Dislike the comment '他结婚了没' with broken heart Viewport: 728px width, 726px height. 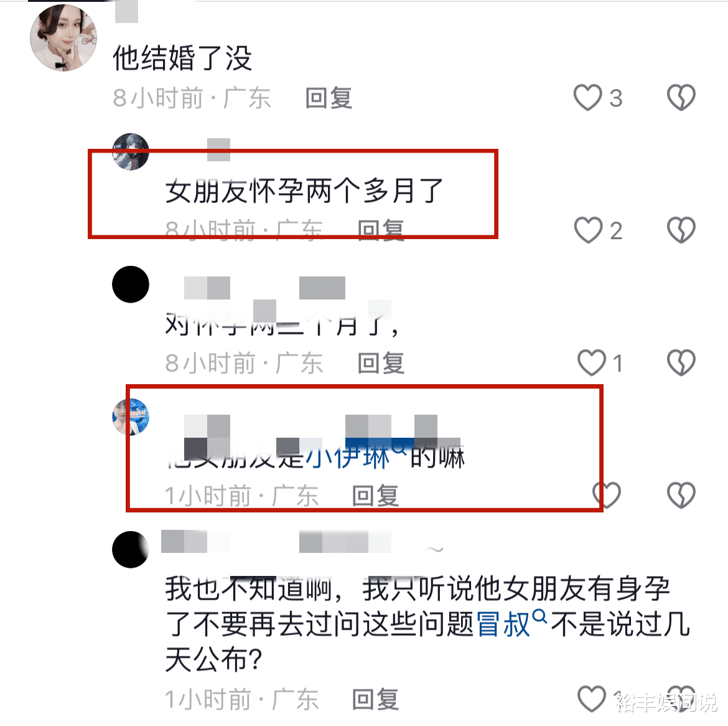pyautogui.click(x=681, y=98)
